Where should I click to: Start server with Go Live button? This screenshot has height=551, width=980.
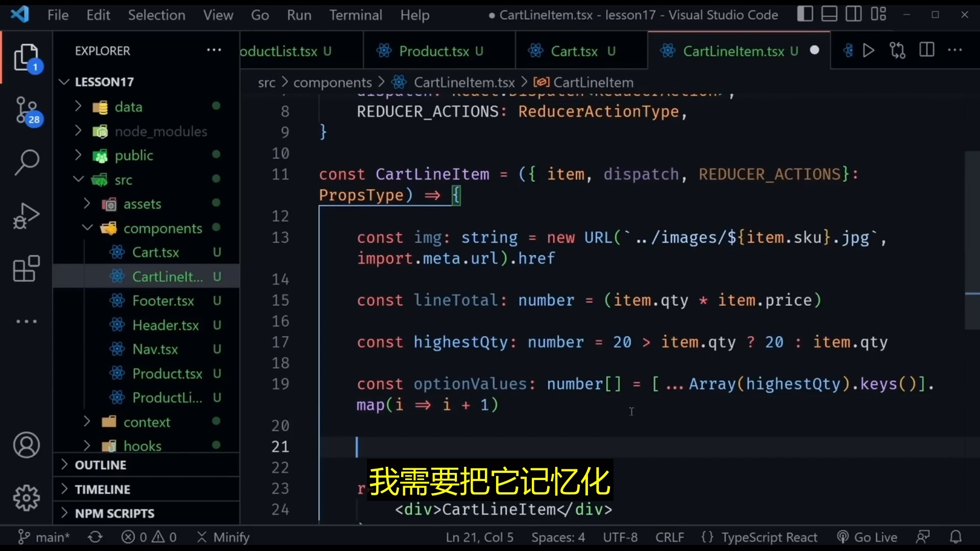coord(868,537)
